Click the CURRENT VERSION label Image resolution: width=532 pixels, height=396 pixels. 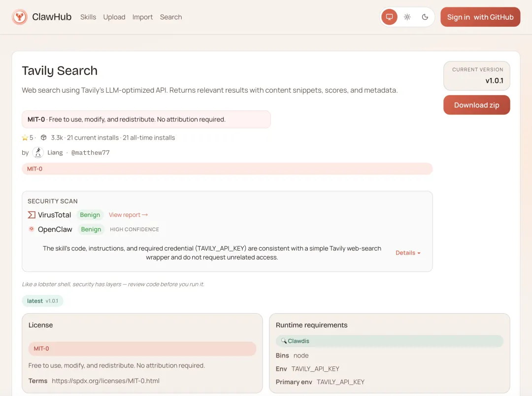tap(477, 69)
